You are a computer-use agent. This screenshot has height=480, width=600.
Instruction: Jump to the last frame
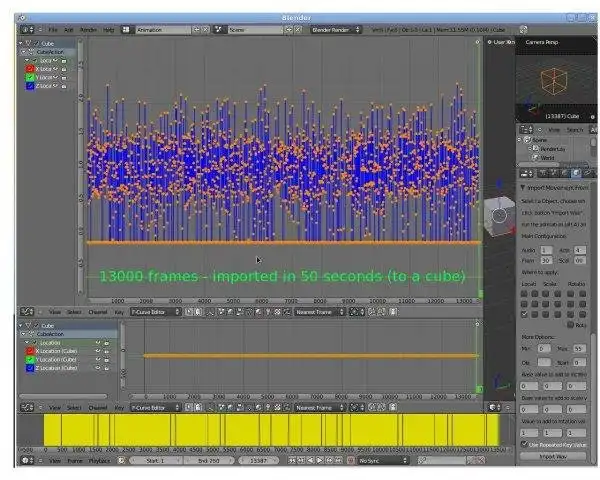pos(338,460)
